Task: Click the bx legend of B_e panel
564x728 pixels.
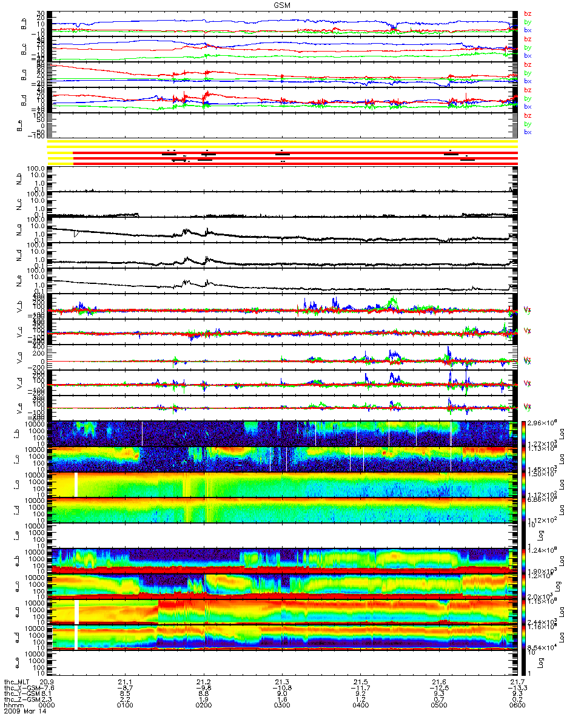Action: pos(528,132)
